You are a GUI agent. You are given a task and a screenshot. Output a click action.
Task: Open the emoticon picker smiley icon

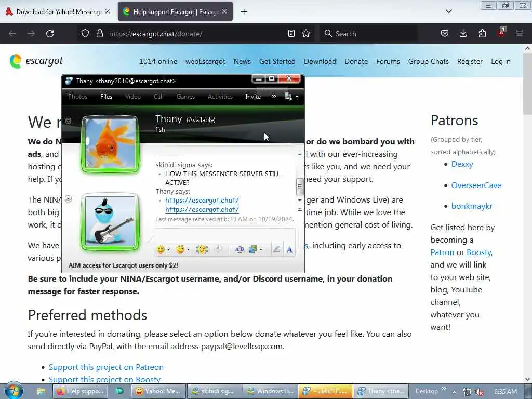tap(161, 249)
